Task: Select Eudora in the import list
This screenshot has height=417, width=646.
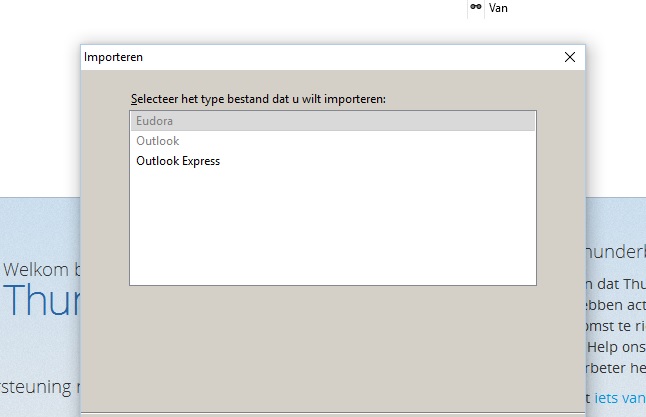Action: coord(333,121)
